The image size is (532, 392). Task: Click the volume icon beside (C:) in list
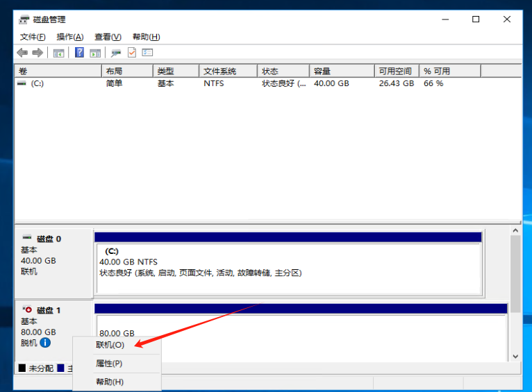click(22, 83)
